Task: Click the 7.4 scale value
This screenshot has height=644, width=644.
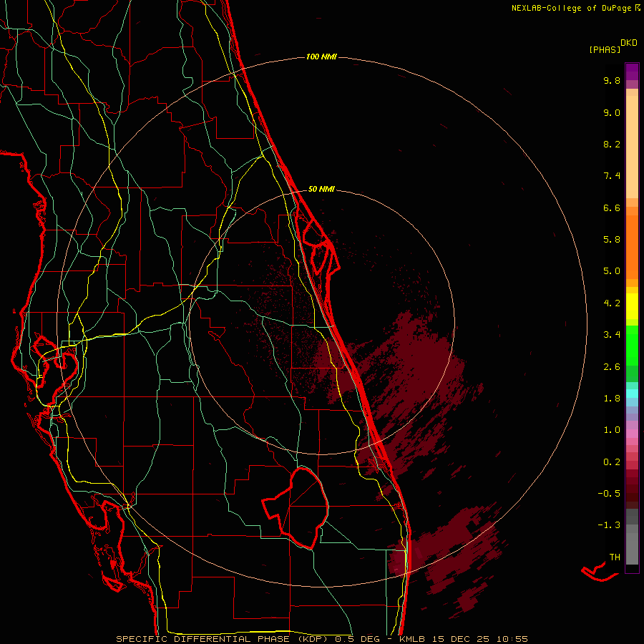Action: click(x=612, y=176)
